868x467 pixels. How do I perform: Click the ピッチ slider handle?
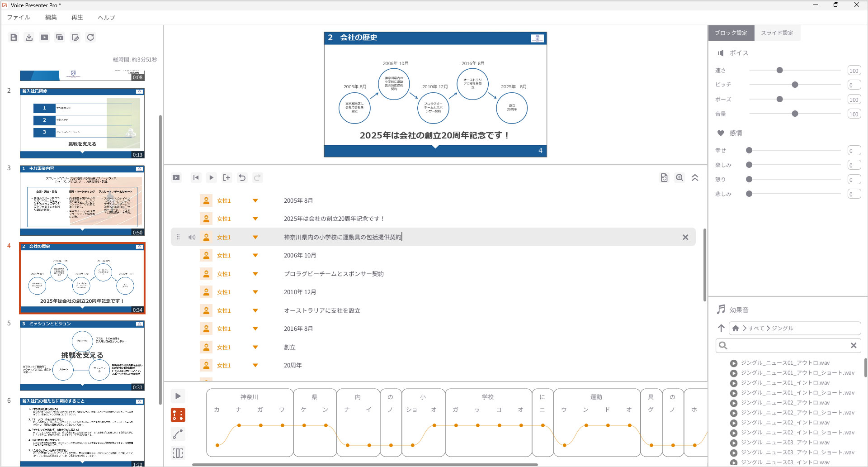pyautogui.click(x=795, y=85)
